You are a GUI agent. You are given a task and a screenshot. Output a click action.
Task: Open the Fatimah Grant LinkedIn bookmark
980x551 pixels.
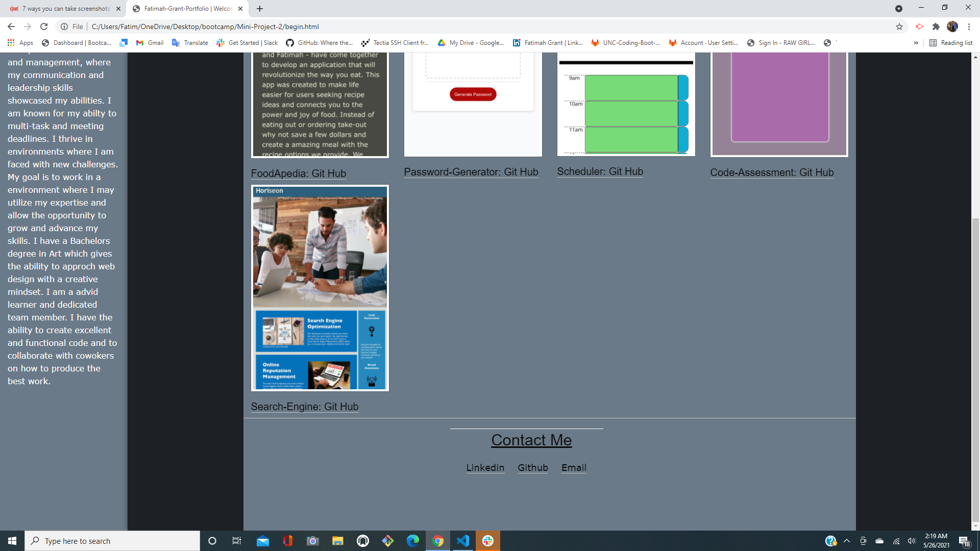(x=548, y=43)
